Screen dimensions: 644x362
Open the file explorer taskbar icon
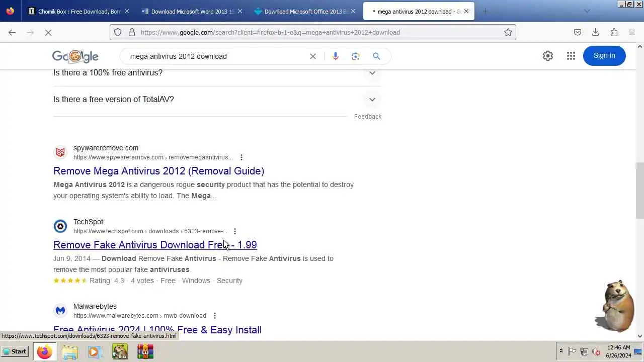(x=70, y=351)
